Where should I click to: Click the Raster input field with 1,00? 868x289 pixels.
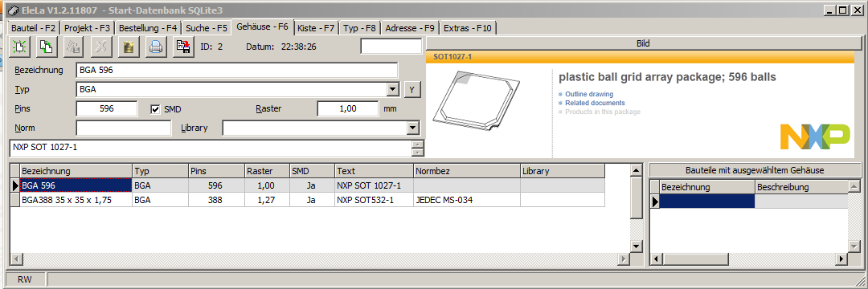[348, 109]
